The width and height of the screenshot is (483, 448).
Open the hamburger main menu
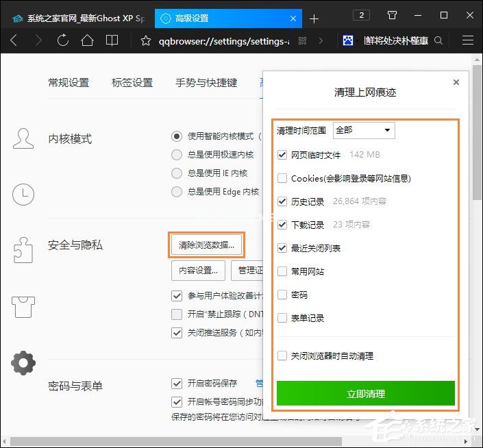pos(468,40)
